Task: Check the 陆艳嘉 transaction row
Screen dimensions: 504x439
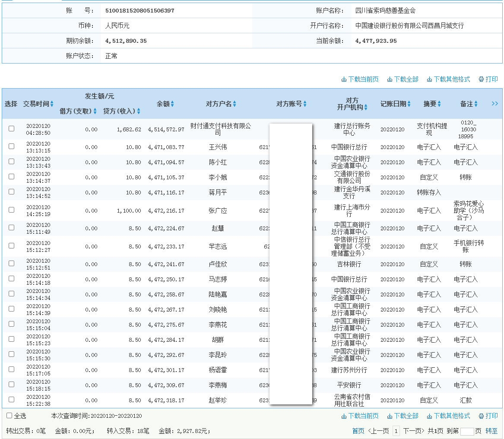Action: coord(12,294)
